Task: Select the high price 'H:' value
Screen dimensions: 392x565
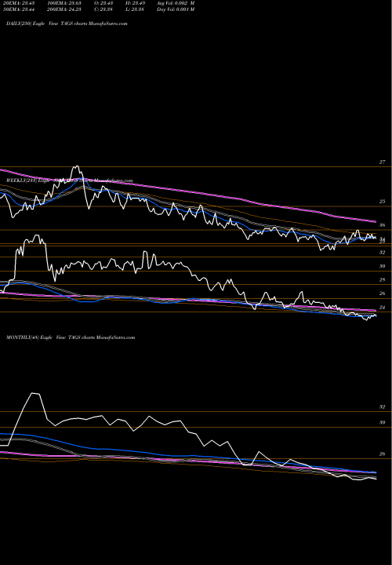Action: (x=135, y=3)
